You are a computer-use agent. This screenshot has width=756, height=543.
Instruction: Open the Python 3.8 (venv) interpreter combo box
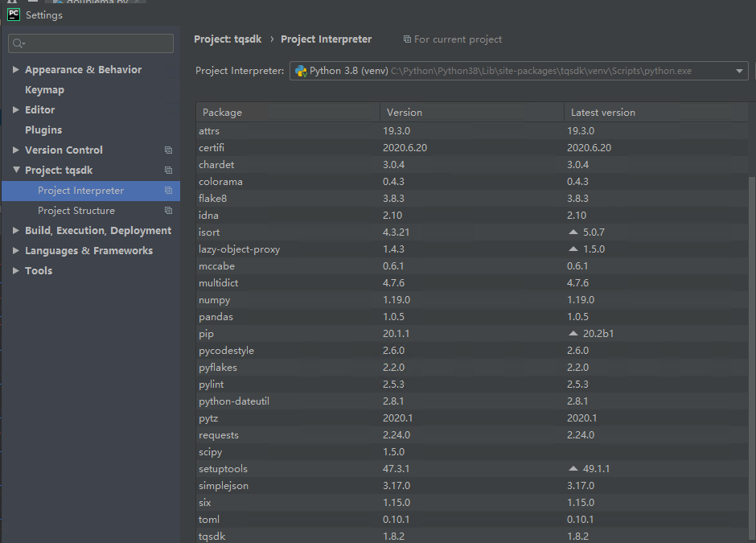pyautogui.click(x=519, y=71)
